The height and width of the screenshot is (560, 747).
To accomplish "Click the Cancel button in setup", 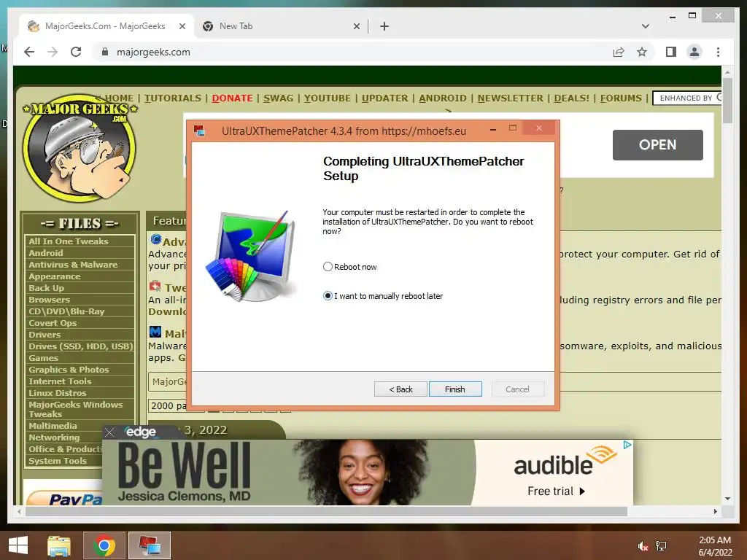I will click(x=517, y=389).
